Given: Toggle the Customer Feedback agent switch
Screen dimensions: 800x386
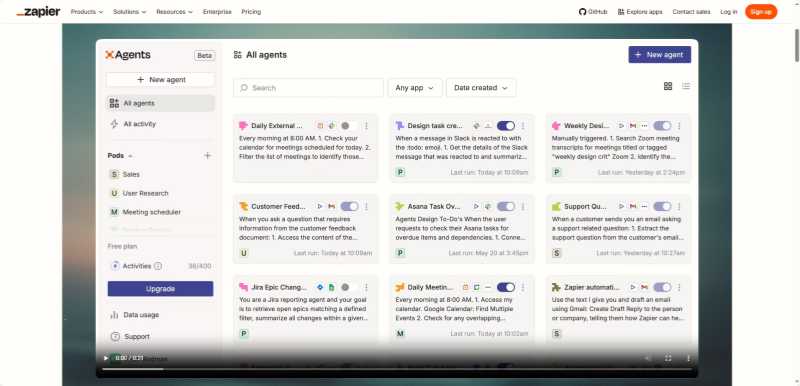Looking at the screenshot, I should point(349,207).
